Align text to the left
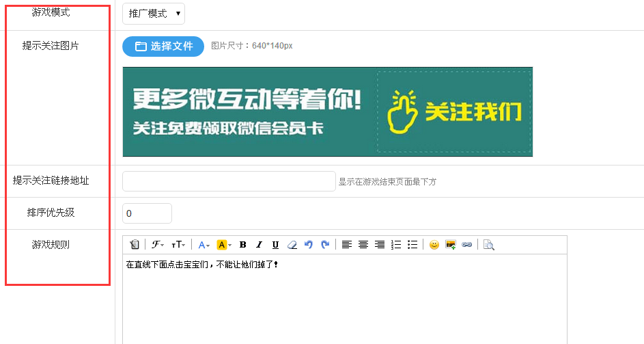Screen dimensions: 644x344 coord(347,245)
